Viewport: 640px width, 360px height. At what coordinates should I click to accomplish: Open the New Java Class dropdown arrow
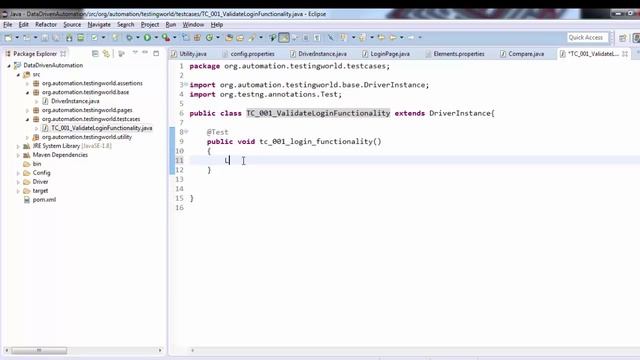pos(218,38)
